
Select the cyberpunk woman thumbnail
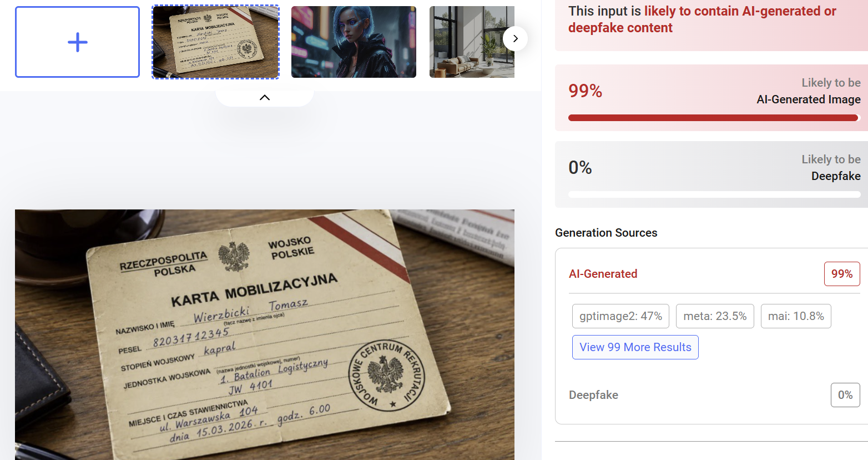click(x=354, y=42)
